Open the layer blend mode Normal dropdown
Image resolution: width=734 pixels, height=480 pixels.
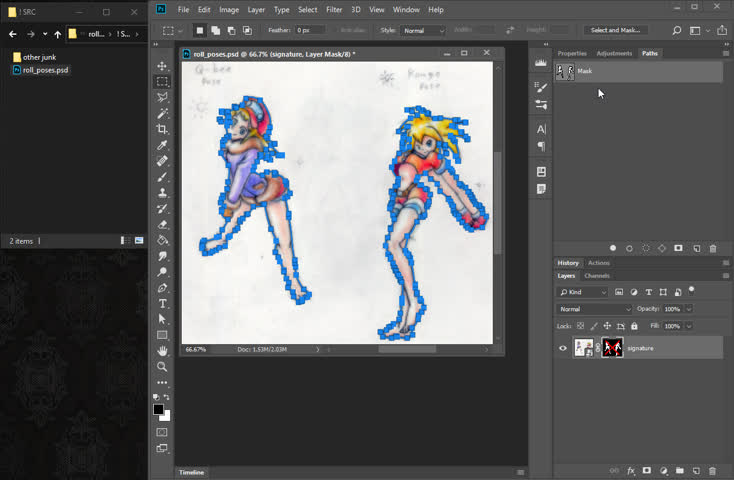pos(595,309)
